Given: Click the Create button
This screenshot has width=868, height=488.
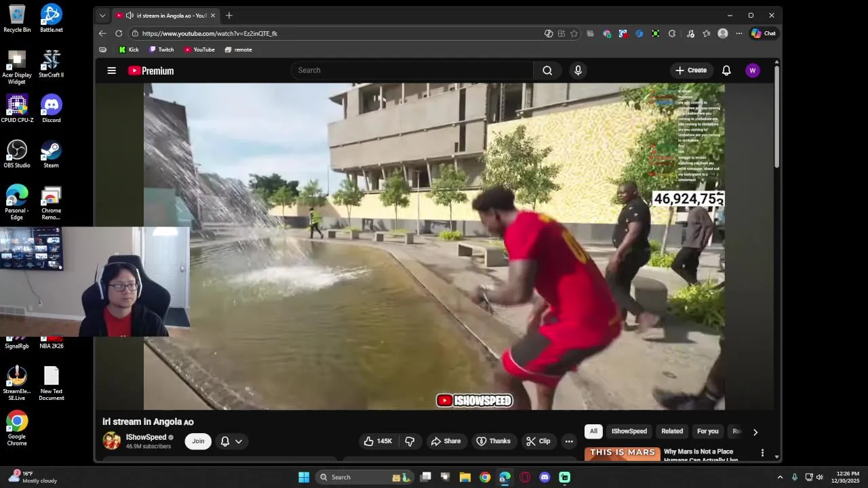Looking at the screenshot, I should click(x=691, y=70).
